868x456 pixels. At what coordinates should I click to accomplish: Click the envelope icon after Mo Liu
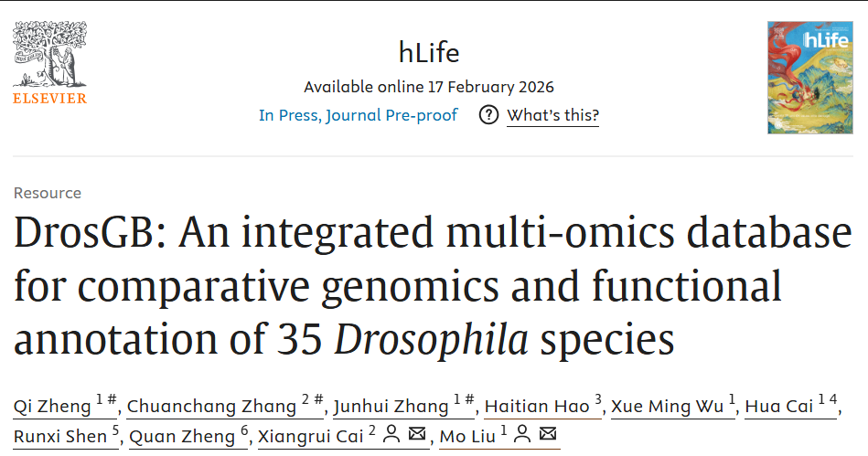pyautogui.click(x=549, y=435)
